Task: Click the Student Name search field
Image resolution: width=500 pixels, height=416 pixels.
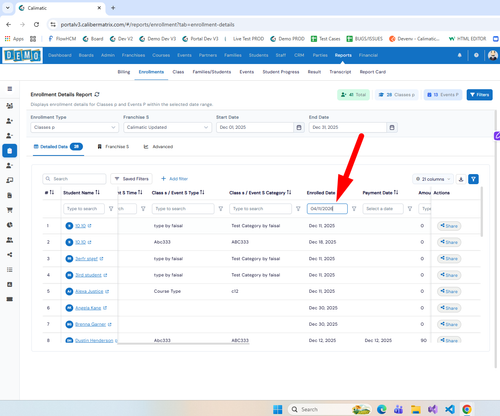Action: (84, 209)
